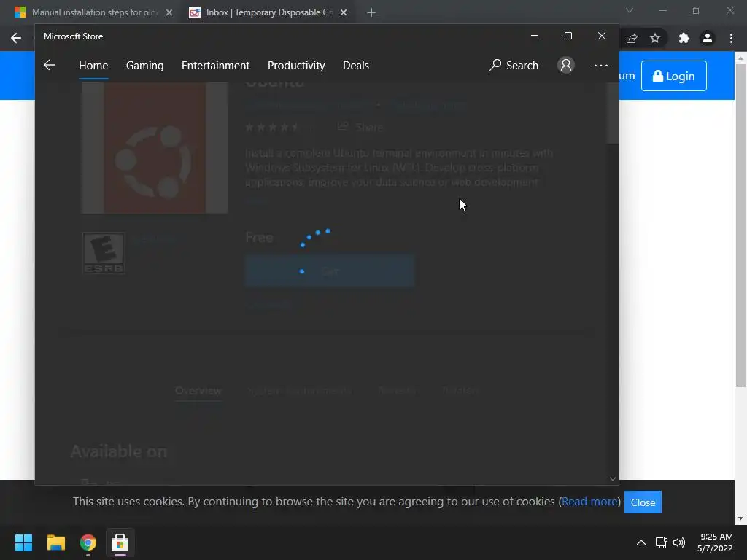Click the dimmed Get button
The height and width of the screenshot is (560, 747).
[330, 271]
